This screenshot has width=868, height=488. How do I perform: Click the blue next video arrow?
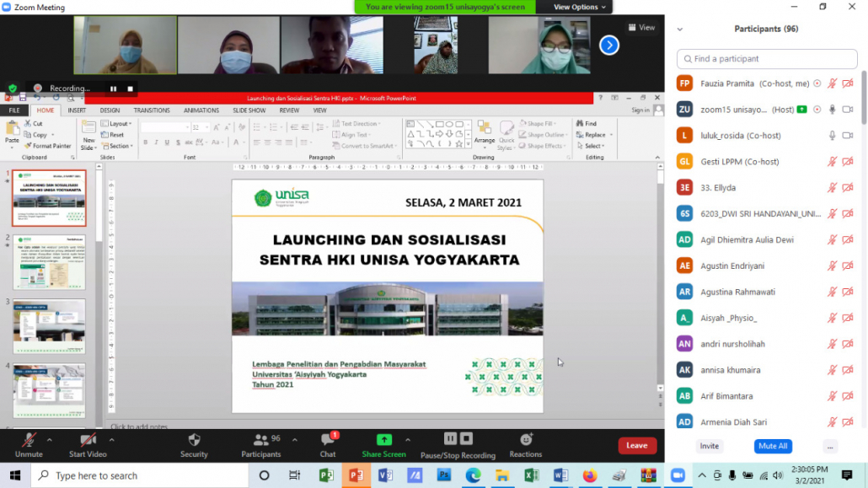pos(609,46)
